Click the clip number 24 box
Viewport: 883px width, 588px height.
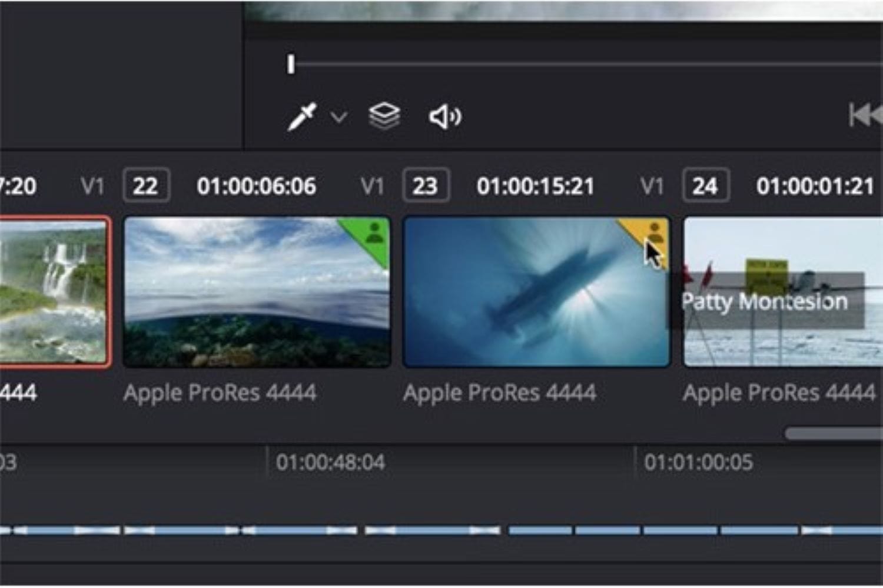click(x=705, y=186)
